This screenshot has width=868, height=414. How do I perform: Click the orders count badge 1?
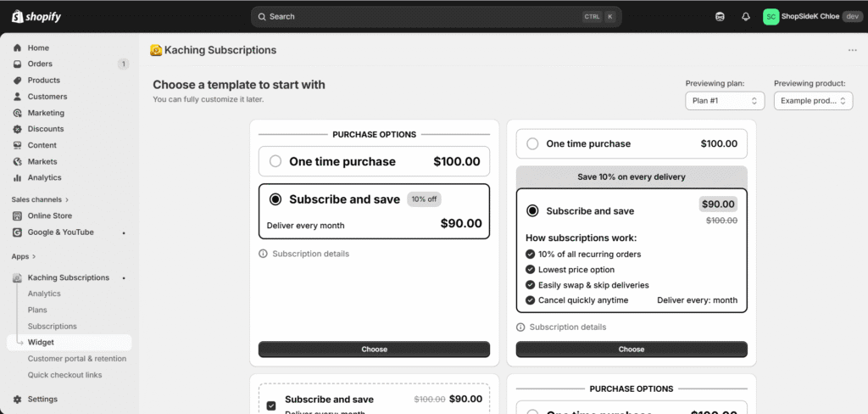pos(123,64)
